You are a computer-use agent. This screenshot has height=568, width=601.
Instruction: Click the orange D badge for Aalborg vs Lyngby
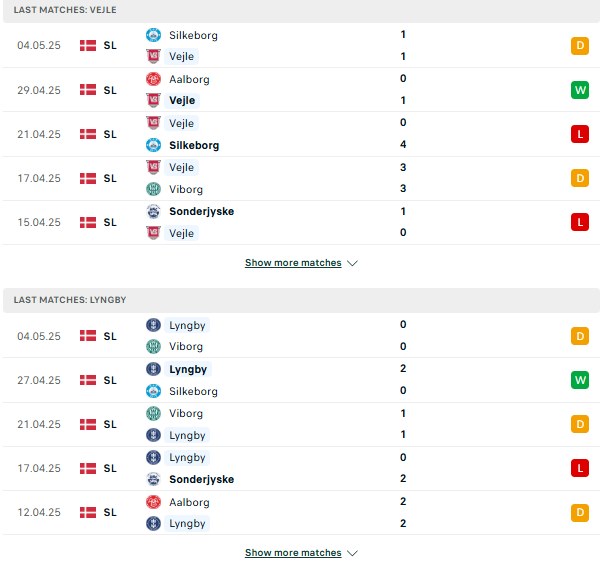580,512
